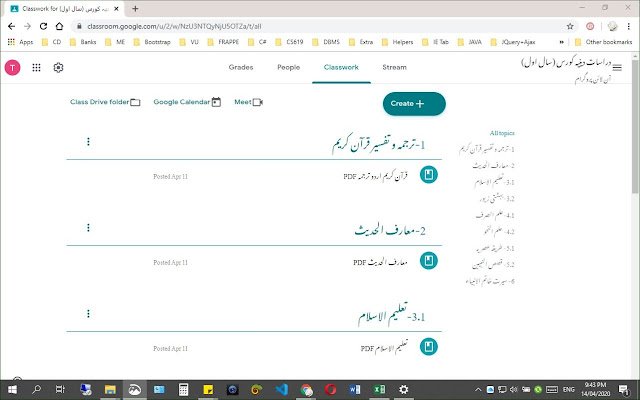Screen dimensions: 640x400
Task: Open Calculator from the taskbar
Action: coord(183,390)
